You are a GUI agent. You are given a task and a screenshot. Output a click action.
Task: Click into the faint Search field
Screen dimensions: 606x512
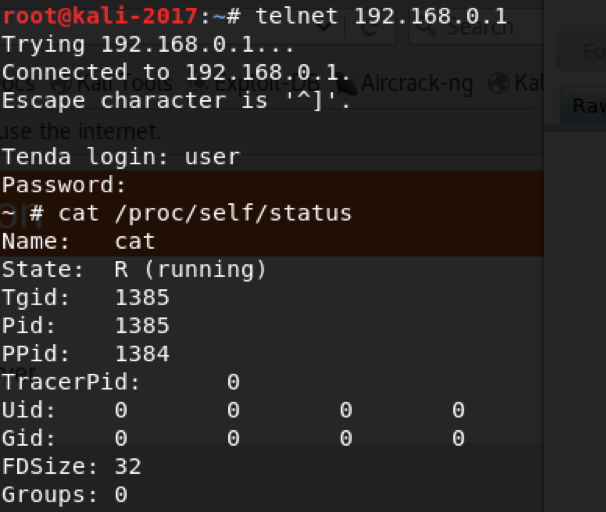(477, 29)
